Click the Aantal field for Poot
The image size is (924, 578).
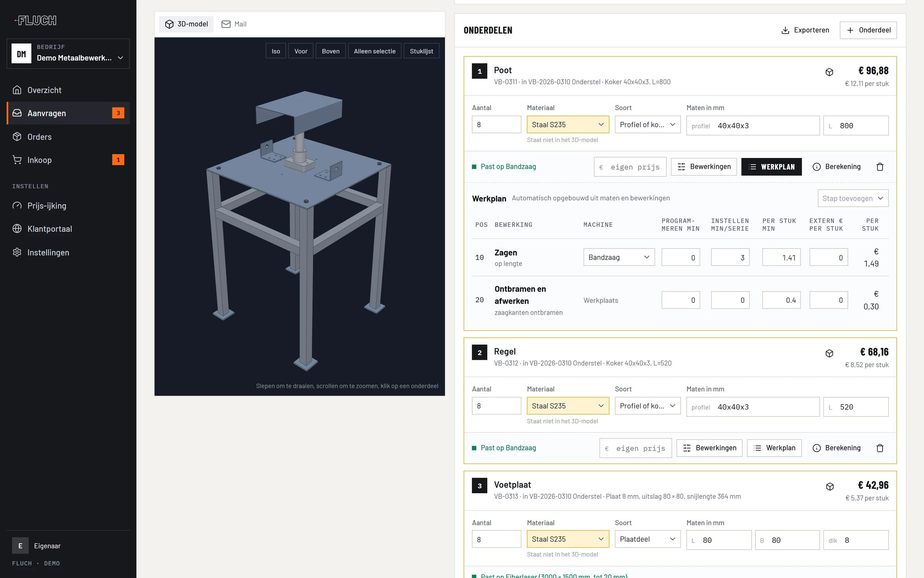point(496,125)
